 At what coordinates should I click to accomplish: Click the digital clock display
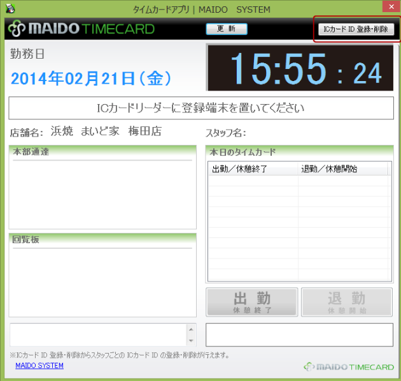[300, 68]
